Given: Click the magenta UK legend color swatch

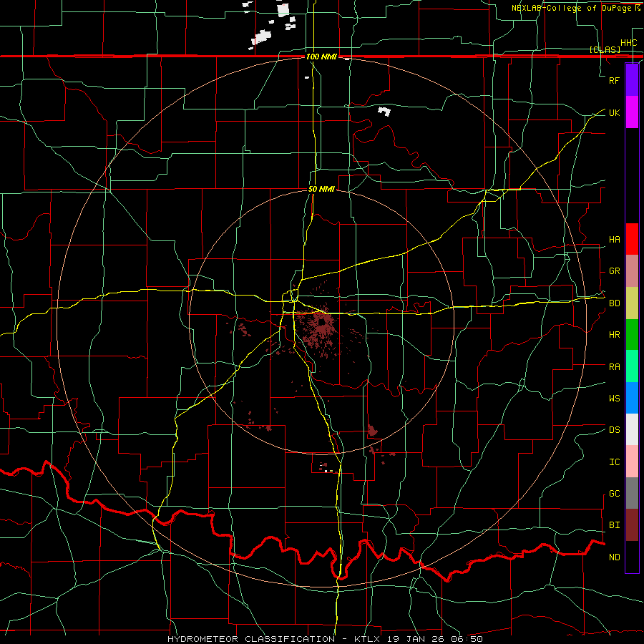Looking at the screenshot, I should [x=632, y=112].
